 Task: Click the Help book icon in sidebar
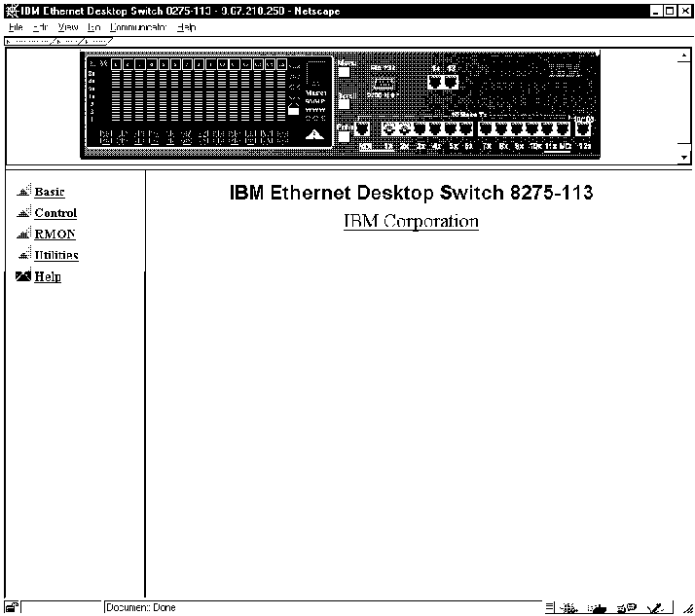tap(23, 276)
